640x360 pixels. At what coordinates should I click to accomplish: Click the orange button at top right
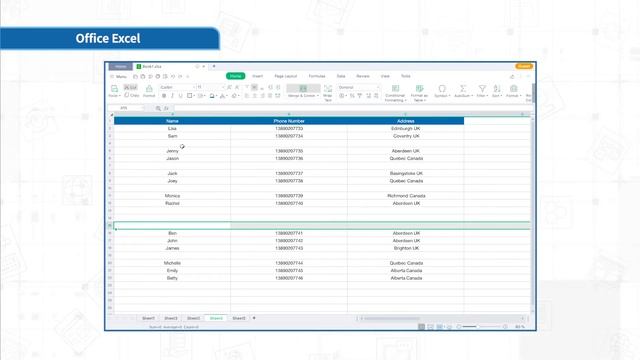[x=524, y=66]
